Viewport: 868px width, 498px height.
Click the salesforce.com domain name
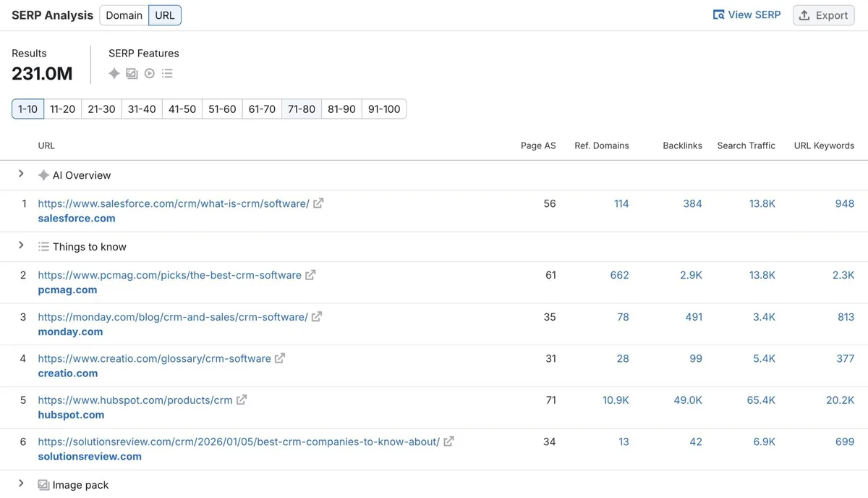pyautogui.click(x=77, y=218)
